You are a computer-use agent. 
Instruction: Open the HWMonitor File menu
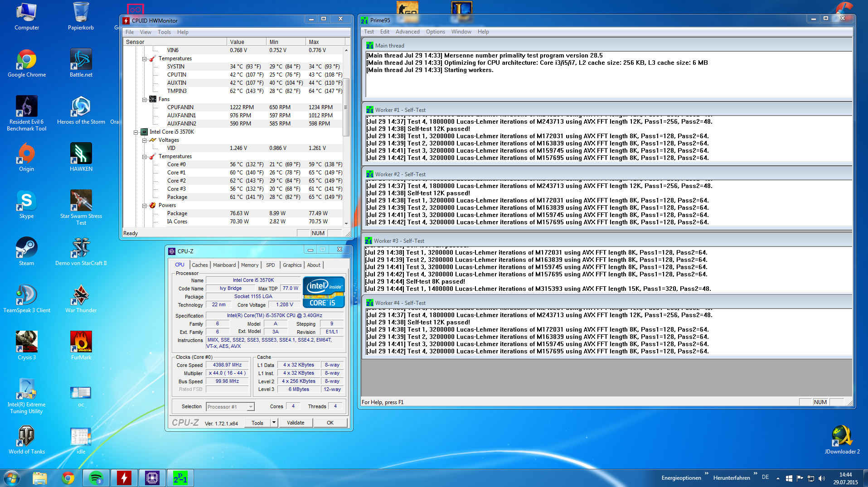pos(130,32)
